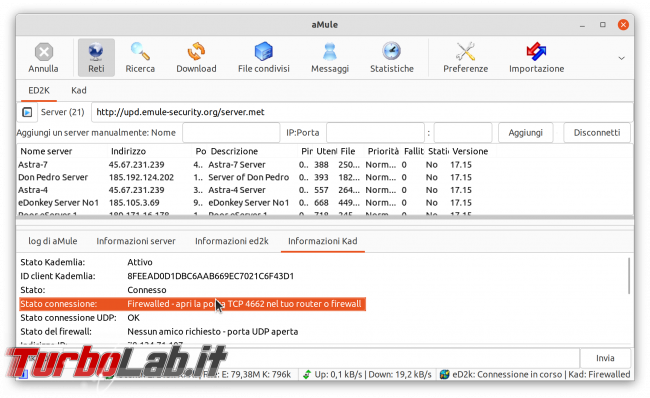
Task: Open the Reti networks view
Action: click(96, 58)
